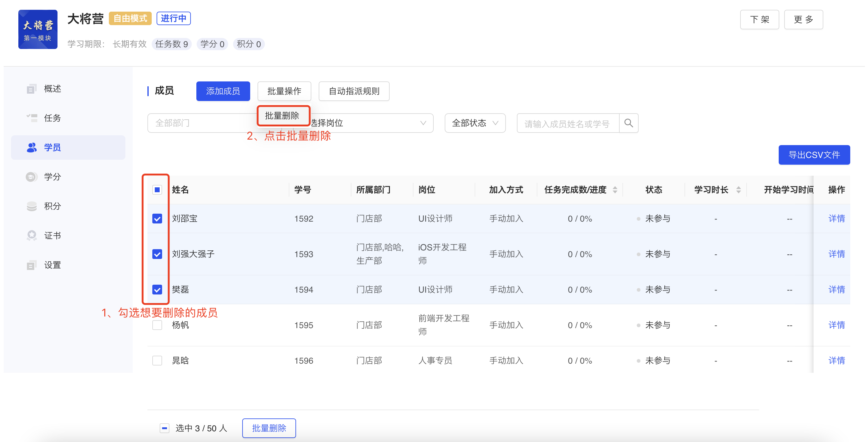Click student number 1592
Viewport: 868px width, 442px height.
click(304, 219)
